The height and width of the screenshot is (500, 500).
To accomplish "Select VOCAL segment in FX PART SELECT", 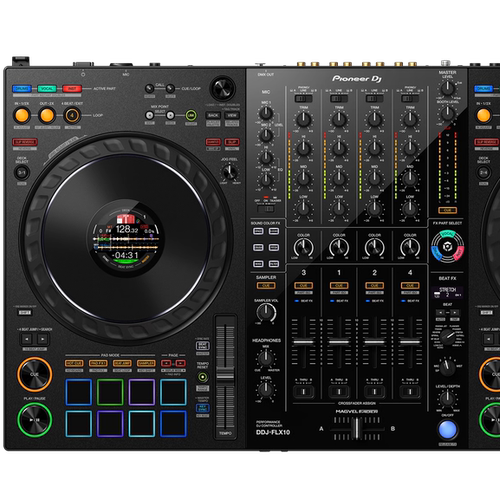I will [x=447, y=234].
